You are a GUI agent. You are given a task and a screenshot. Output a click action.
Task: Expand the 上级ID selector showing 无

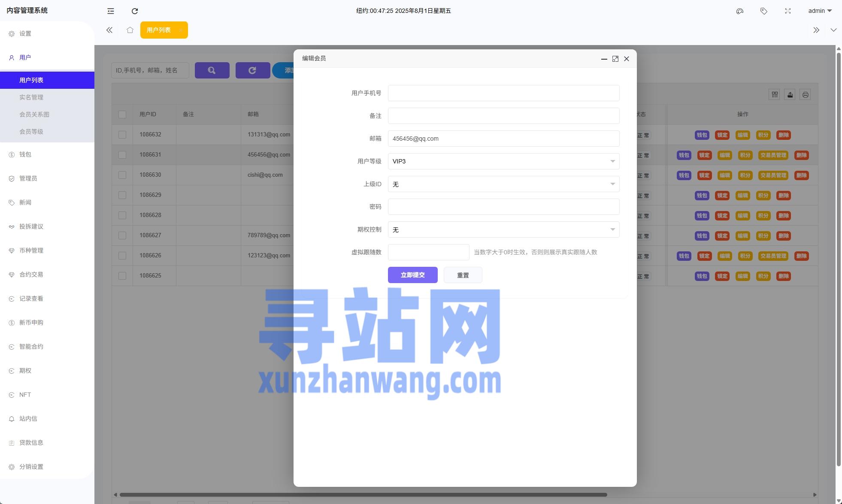point(503,184)
